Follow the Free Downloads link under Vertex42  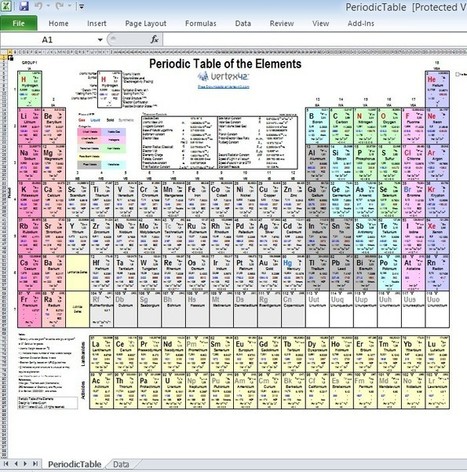pos(223,87)
